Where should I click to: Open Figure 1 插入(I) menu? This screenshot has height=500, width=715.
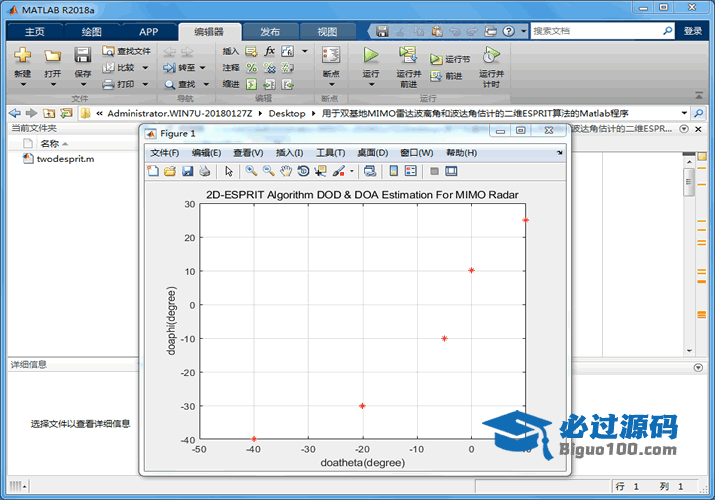click(290, 153)
